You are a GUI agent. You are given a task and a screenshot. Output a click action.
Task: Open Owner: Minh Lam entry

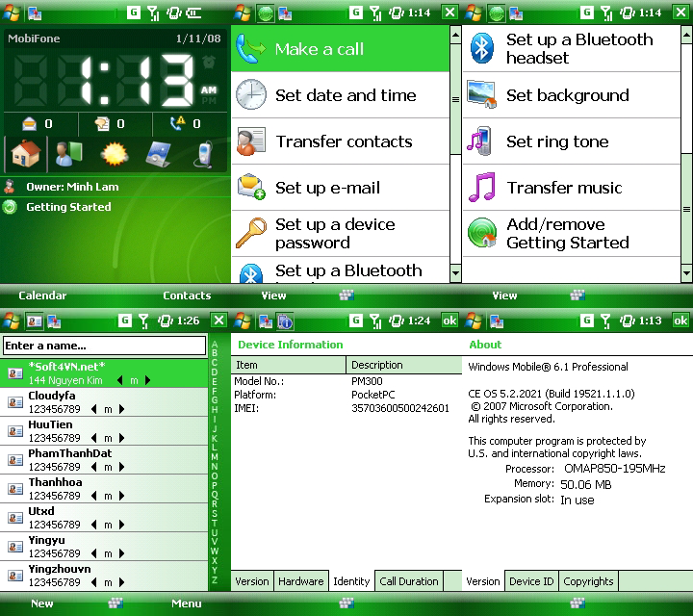click(115, 187)
